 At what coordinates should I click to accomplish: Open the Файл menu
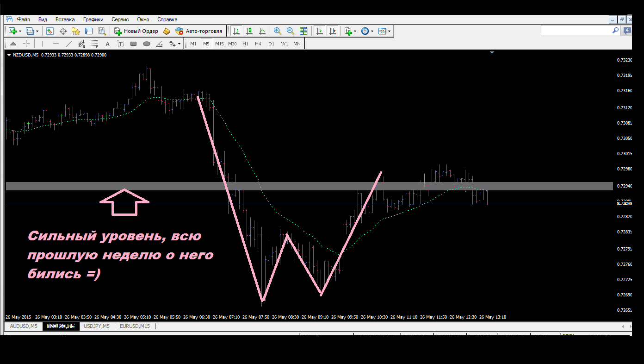click(24, 19)
